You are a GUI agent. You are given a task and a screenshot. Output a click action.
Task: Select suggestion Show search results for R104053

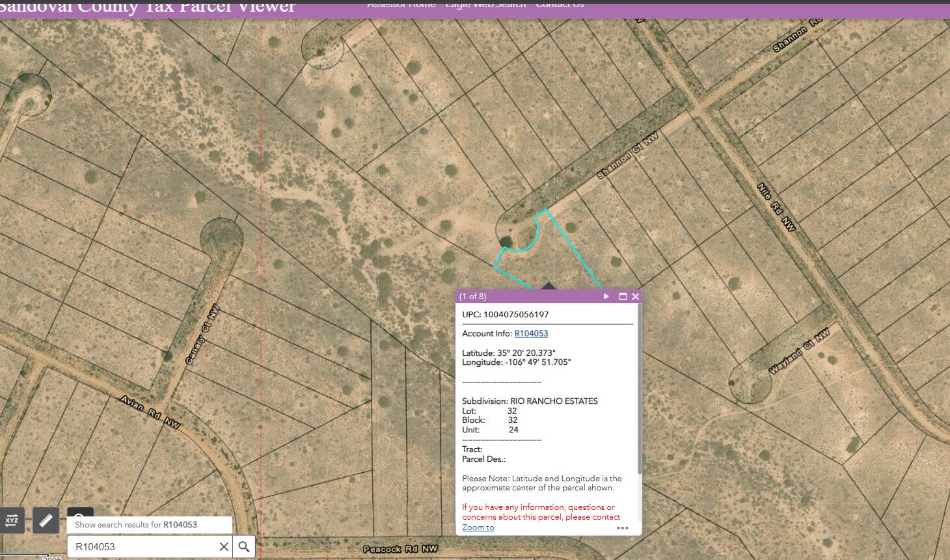point(150,525)
